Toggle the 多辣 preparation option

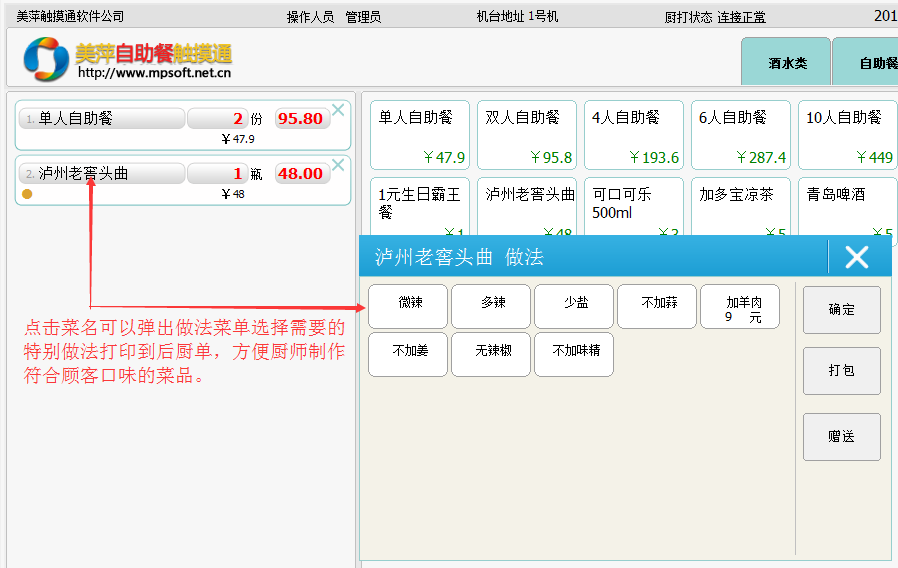(492, 306)
